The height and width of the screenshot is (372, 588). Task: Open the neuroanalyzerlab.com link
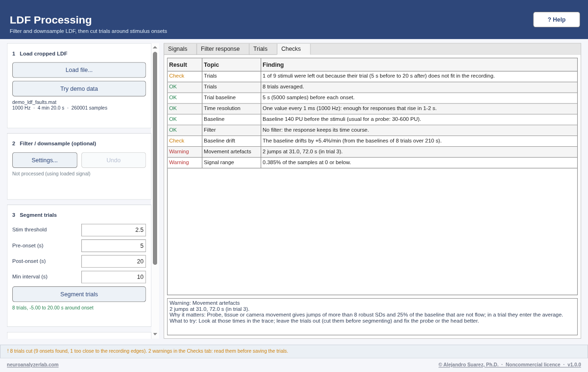tap(33, 364)
